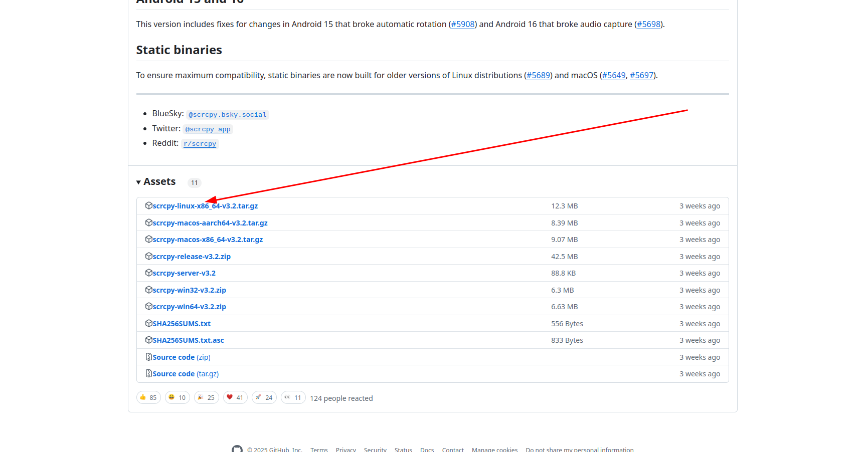This screenshot has width=868, height=452.
Task: Open Privacy link in footer
Action: [x=346, y=449]
